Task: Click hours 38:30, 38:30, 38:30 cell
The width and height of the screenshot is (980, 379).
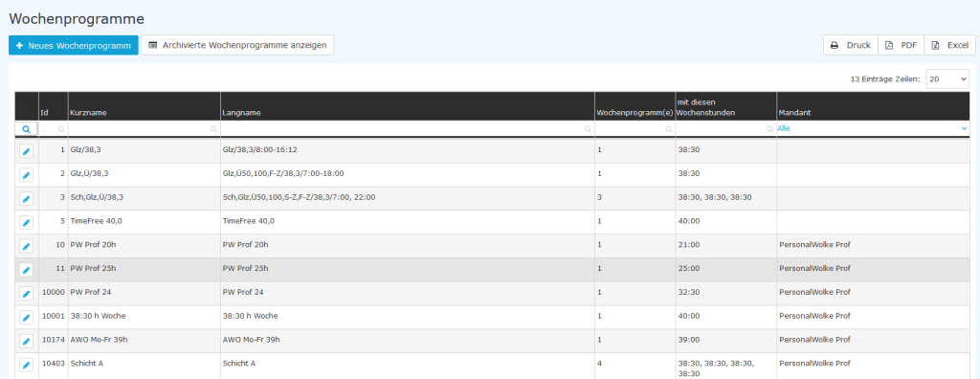Action: tap(725, 198)
